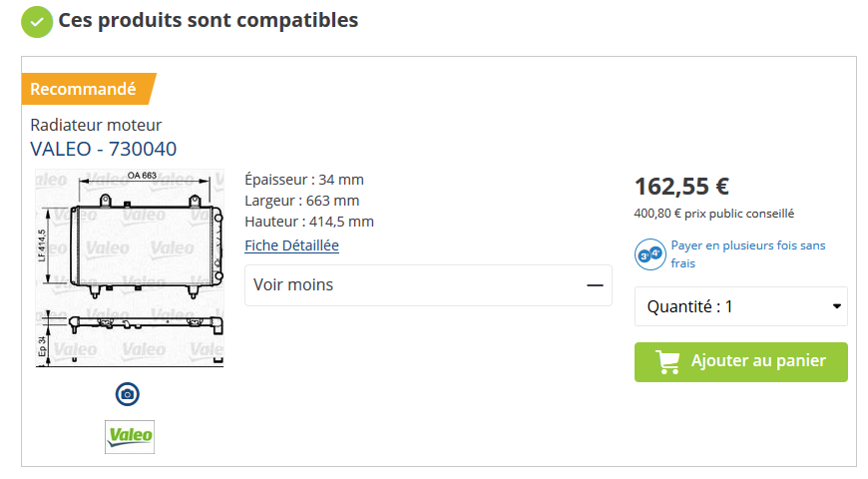This screenshot has height=479, width=868.
Task: Open the Fiche Détaillée link
Action: point(291,245)
